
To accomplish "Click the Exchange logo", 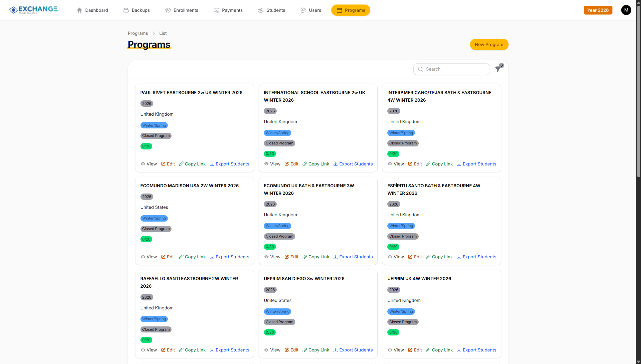I will coord(34,10).
